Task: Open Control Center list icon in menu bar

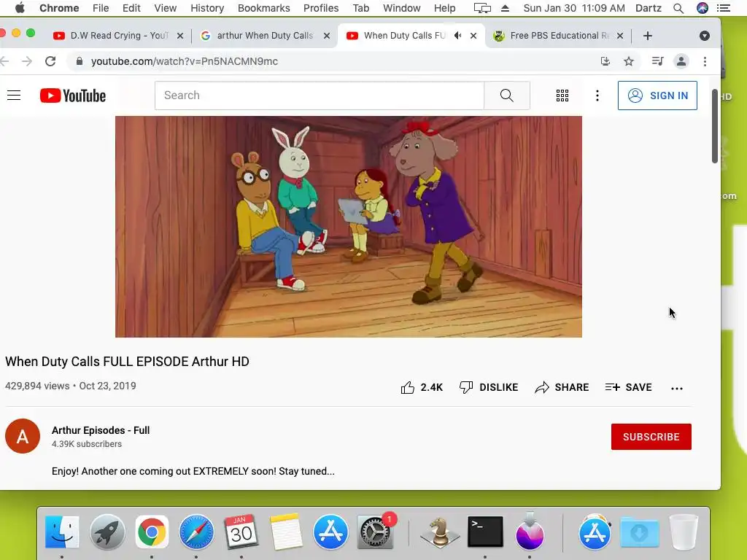Action: coord(724,8)
